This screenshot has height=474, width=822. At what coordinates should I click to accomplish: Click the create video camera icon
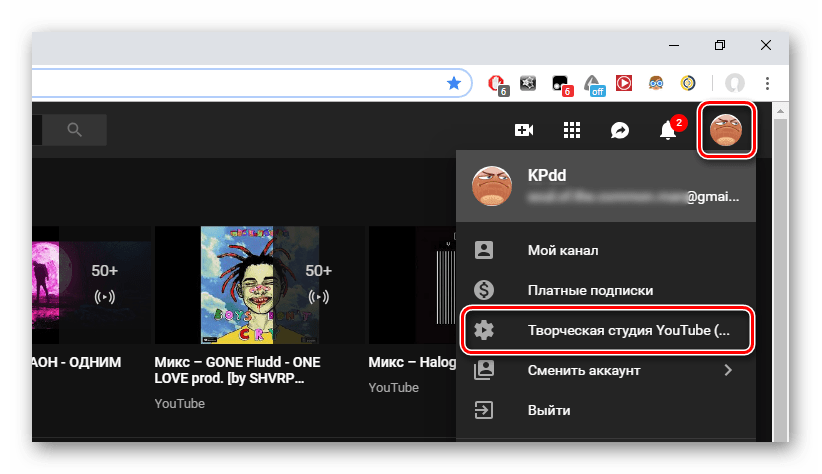click(523, 130)
